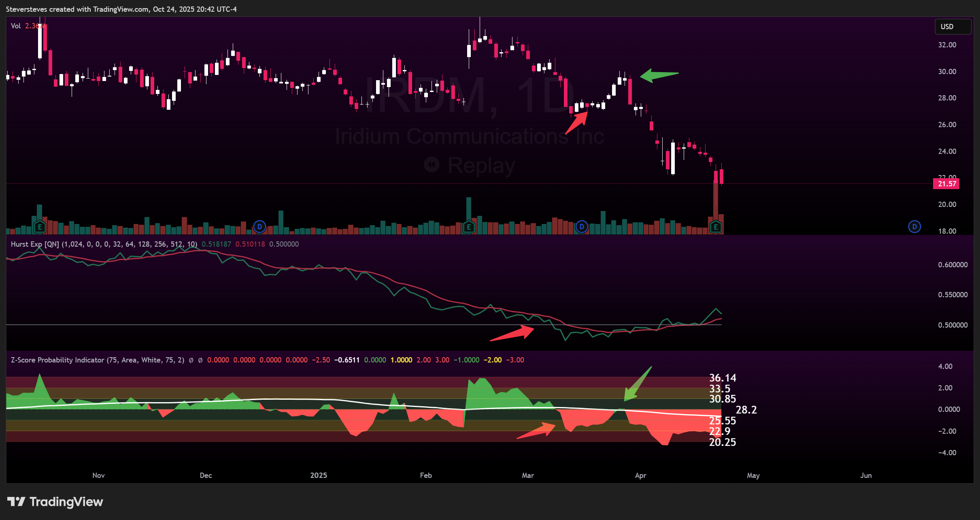Click the 30.85 price level label
The height and width of the screenshot is (520, 980).
723,399
